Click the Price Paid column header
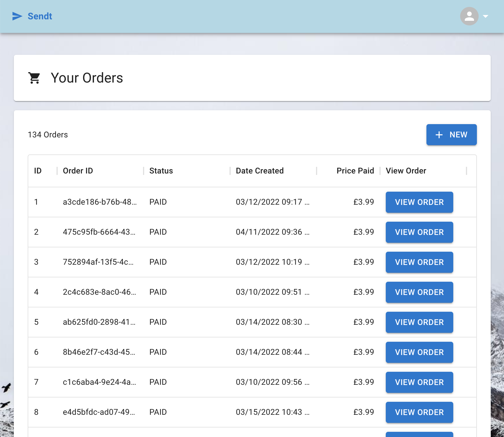Image resolution: width=504 pixels, height=437 pixels. click(x=355, y=171)
